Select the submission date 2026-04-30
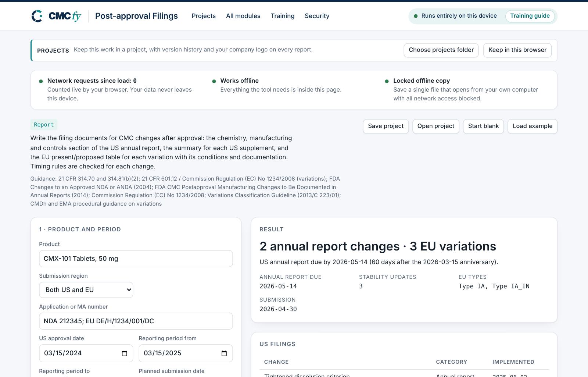This screenshot has width=588, height=377. pyautogui.click(x=278, y=309)
